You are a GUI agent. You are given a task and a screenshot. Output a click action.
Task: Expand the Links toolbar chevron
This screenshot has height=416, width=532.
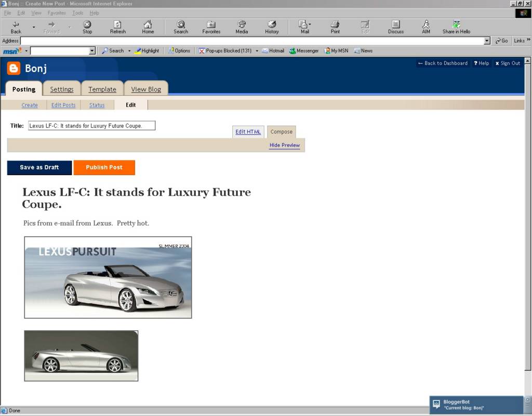tap(528, 40)
